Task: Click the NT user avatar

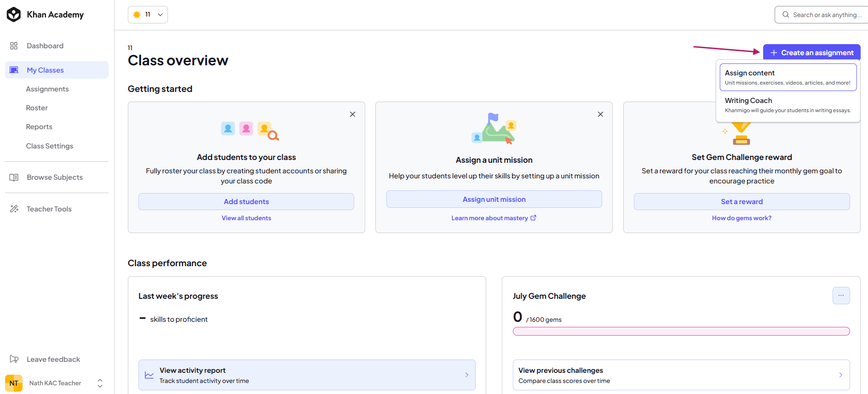Action: coord(14,383)
